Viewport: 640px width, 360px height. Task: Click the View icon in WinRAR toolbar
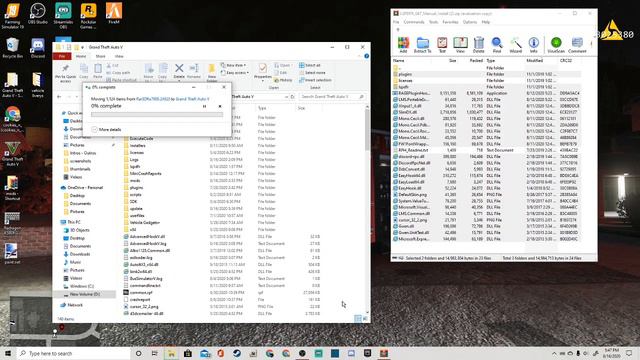point(460,45)
